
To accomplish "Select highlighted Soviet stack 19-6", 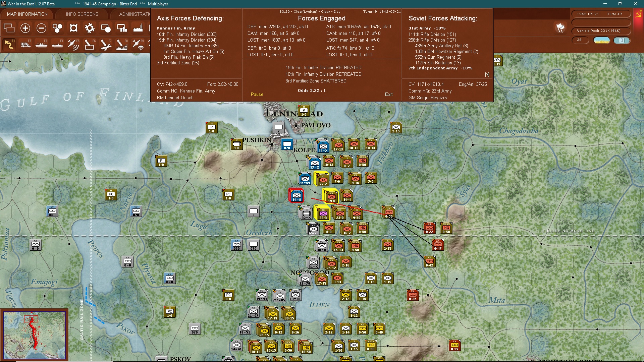I will click(x=331, y=197).
